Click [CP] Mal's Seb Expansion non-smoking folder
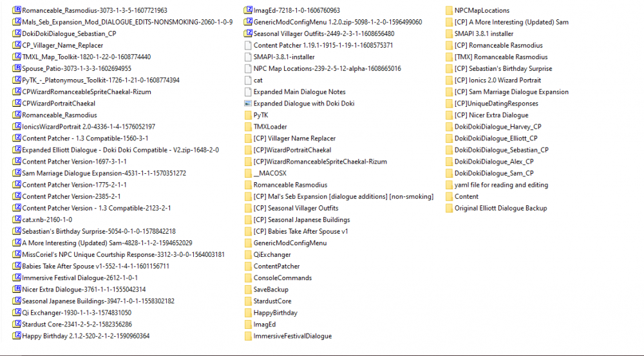This screenshot has height=356, width=644. 343,196
